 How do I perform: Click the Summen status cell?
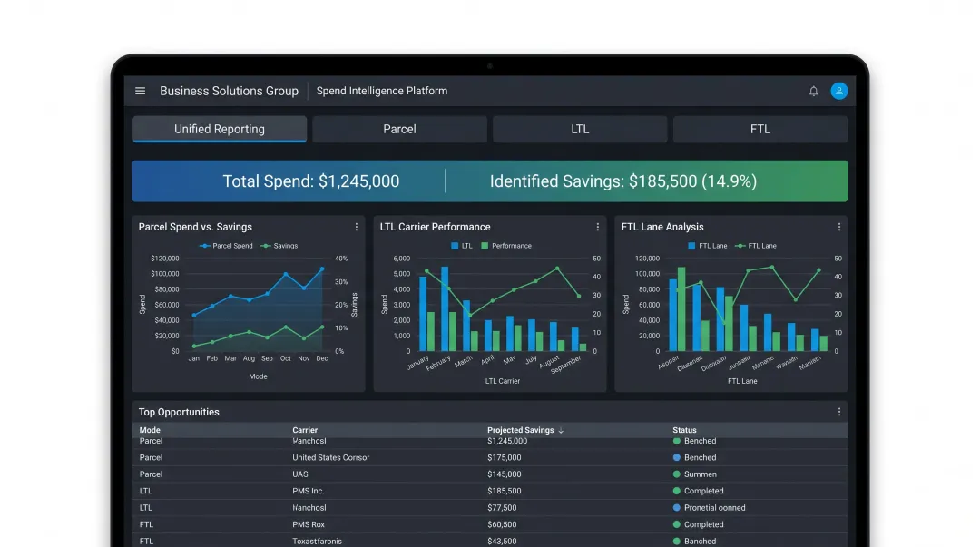(694, 474)
